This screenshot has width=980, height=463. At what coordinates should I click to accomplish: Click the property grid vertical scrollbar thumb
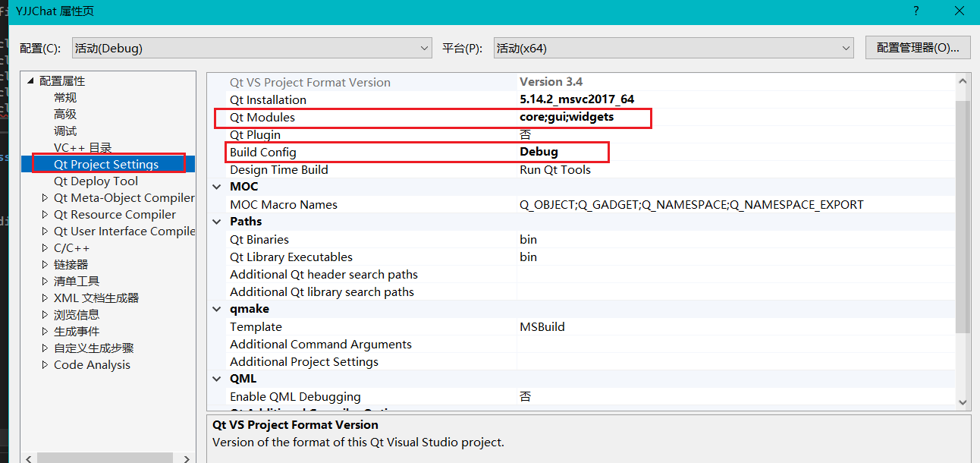pyautogui.click(x=963, y=216)
